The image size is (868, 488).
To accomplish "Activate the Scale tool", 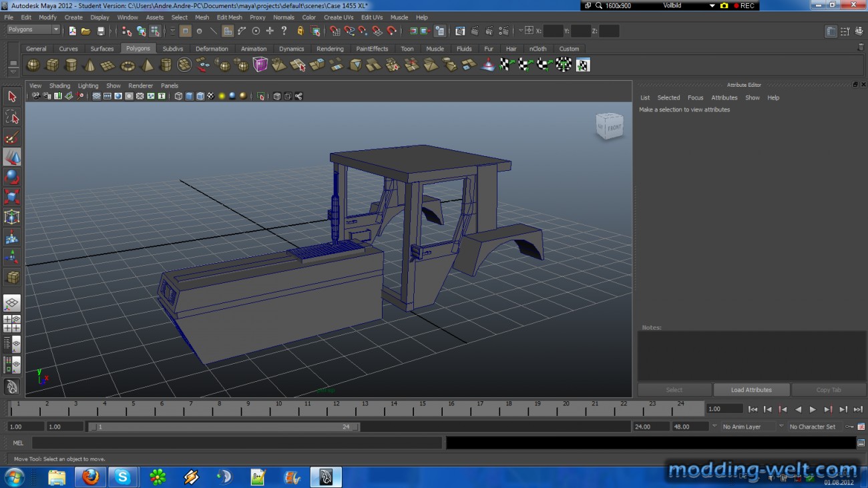I will click(x=12, y=198).
